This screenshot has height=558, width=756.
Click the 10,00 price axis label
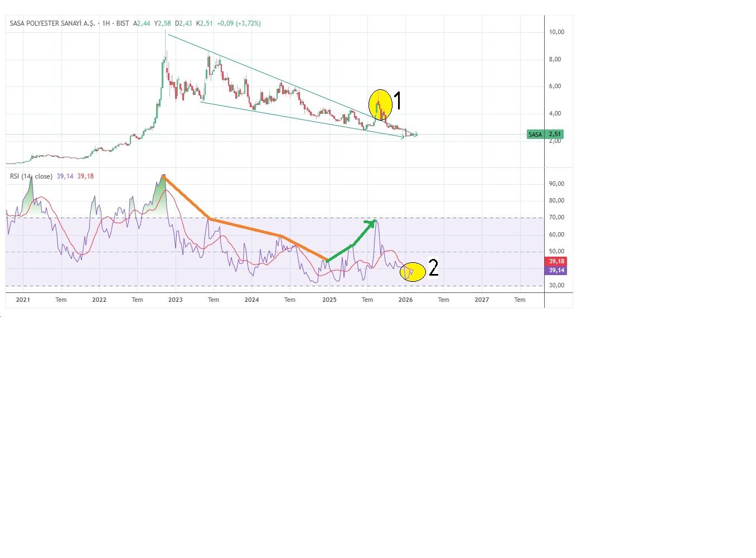[x=556, y=32]
